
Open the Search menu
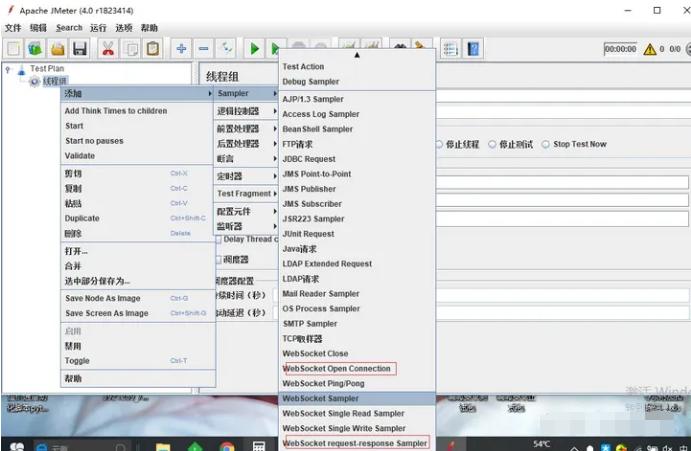(x=69, y=28)
